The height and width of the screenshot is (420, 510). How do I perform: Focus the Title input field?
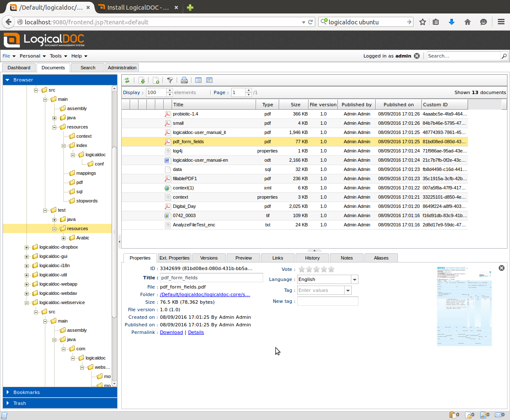click(212, 278)
